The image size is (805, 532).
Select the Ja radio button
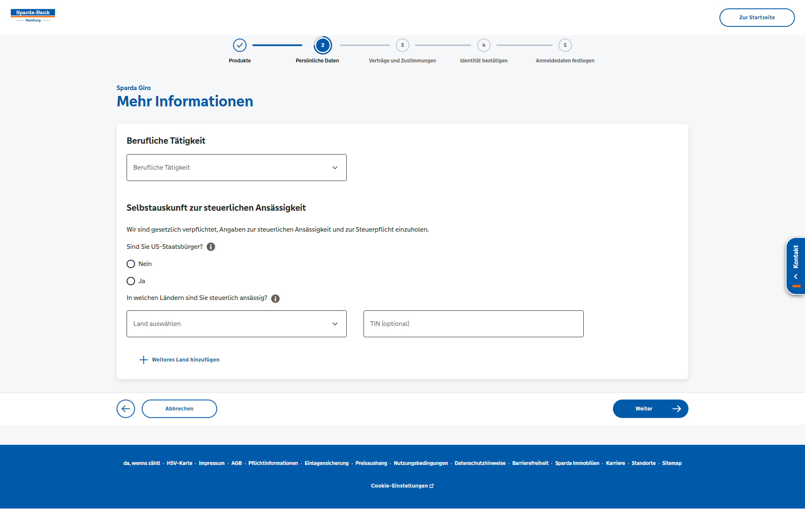tap(131, 281)
